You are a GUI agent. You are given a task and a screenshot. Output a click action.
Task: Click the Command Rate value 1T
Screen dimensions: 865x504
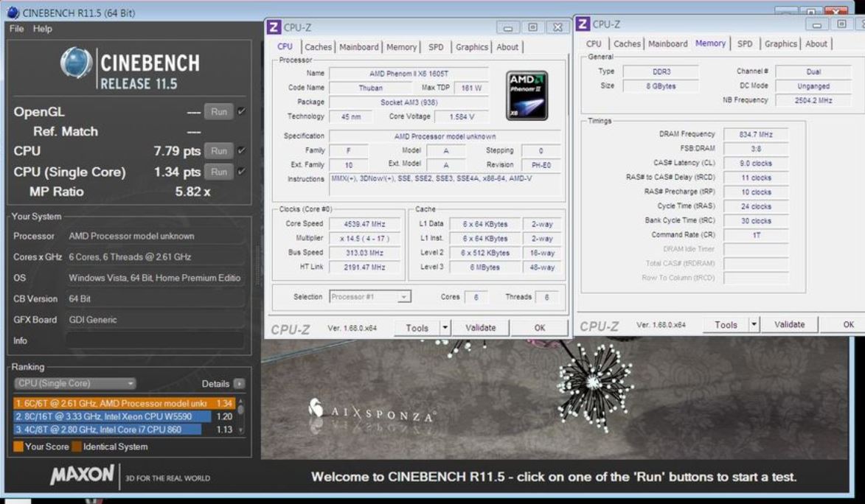[756, 235]
